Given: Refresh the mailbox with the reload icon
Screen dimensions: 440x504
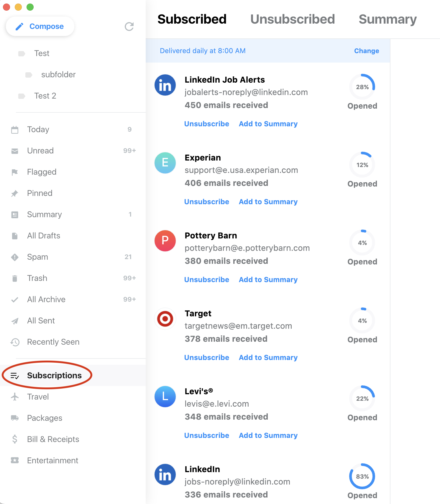Looking at the screenshot, I should [129, 27].
